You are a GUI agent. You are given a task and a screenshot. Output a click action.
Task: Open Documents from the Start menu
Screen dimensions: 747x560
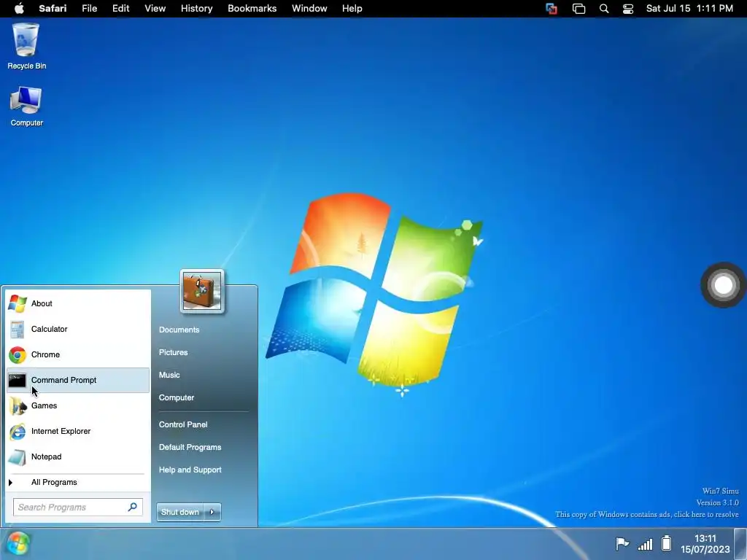click(x=179, y=330)
